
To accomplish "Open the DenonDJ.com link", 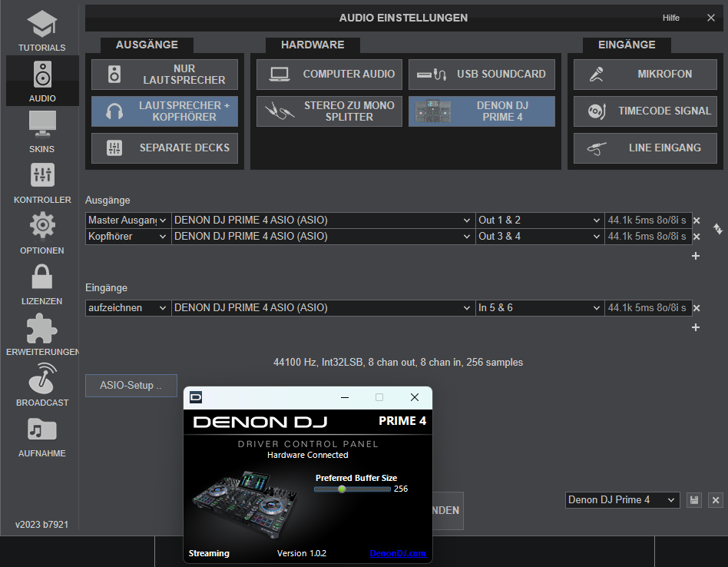I will pos(398,553).
